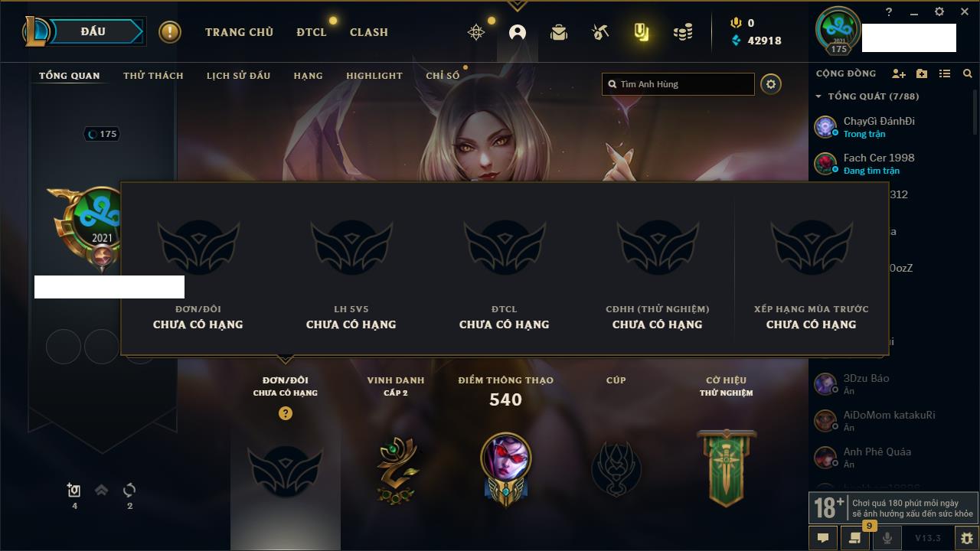The width and height of the screenshot is (980, 551).
Task: Open the bug report icon
Action: 967,538
